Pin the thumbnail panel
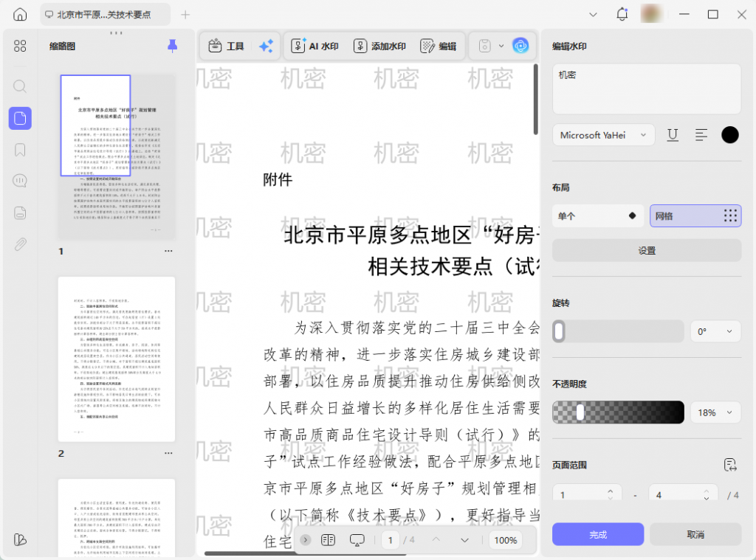The width and height of the screenshot is (756, 560). click(172, 46)
